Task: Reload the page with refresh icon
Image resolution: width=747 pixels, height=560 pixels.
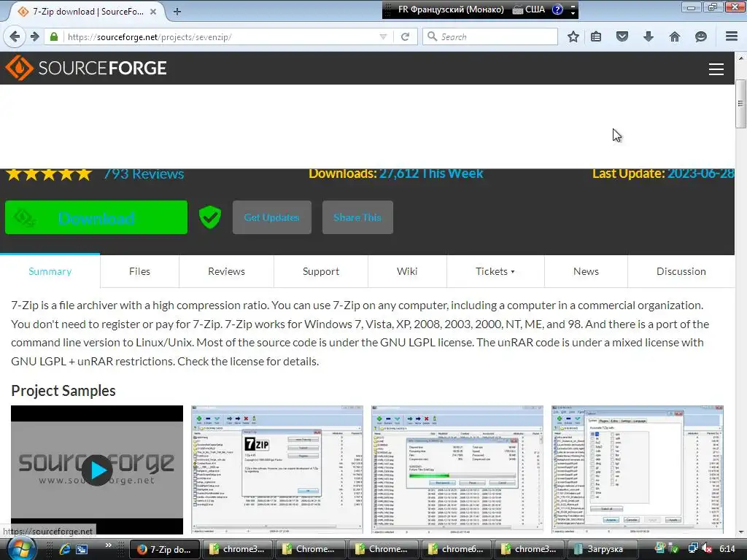Action: pos(406,36)
